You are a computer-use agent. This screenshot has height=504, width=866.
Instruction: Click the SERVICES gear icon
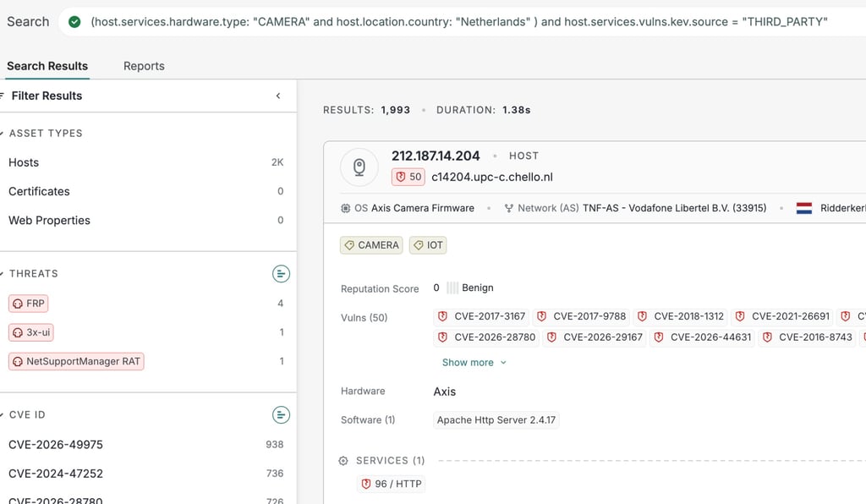pos(343,460)
